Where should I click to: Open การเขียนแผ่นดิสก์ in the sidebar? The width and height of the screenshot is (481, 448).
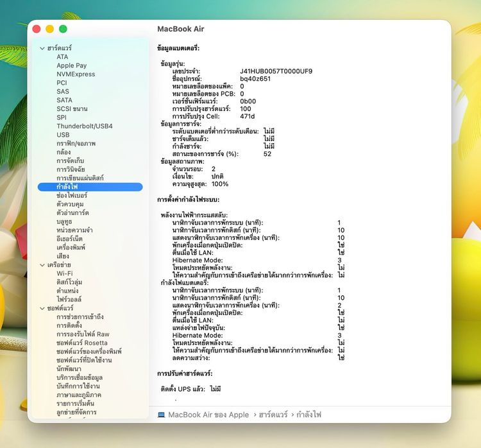[80, 178]
